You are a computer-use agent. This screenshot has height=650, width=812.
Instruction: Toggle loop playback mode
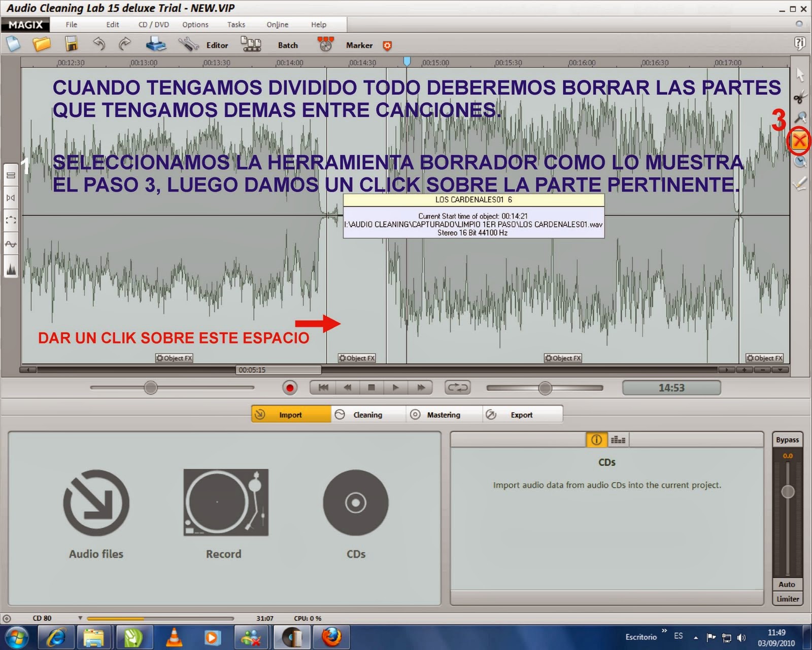click(457, 388)
